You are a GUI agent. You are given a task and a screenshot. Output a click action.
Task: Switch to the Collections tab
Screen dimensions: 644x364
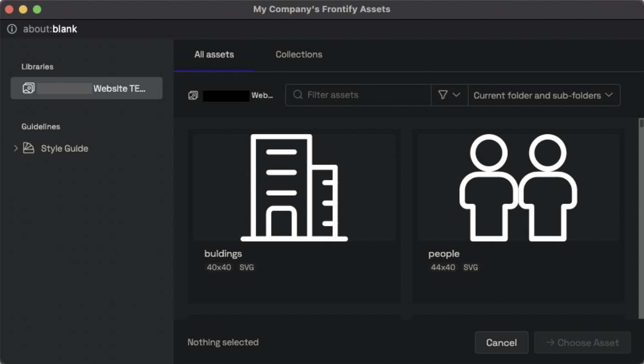(x=298, y=54)
